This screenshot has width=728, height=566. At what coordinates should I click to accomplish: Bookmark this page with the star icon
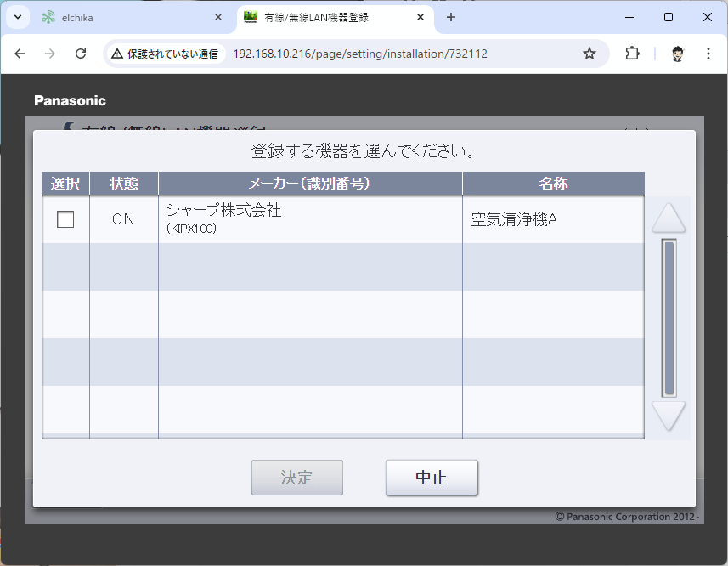tap(590, 54)
